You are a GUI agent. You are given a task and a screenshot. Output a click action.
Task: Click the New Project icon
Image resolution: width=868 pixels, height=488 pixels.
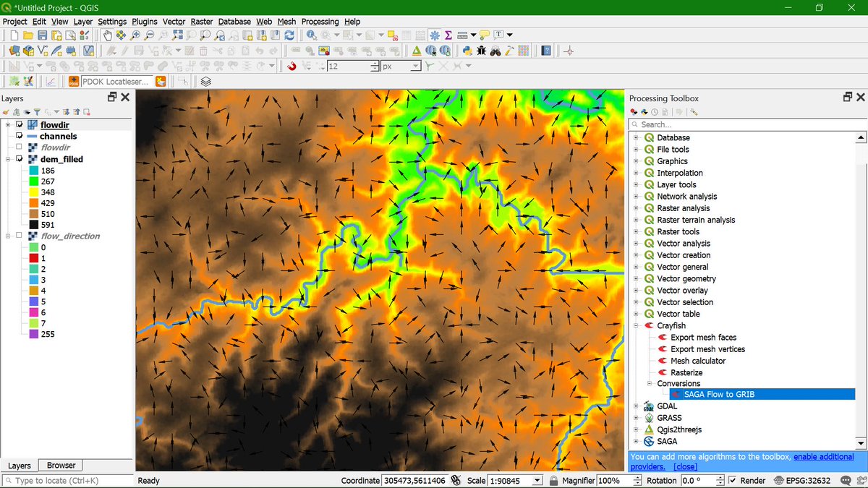(14, 35)
